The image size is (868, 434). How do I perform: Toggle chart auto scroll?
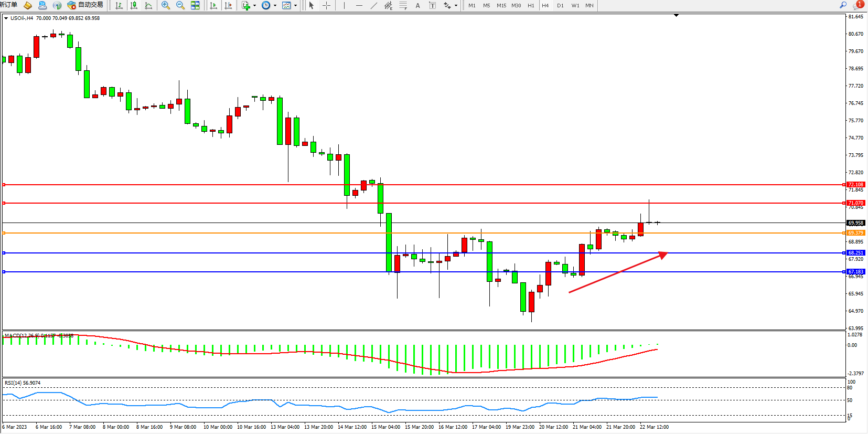click(x=213, y=5)
